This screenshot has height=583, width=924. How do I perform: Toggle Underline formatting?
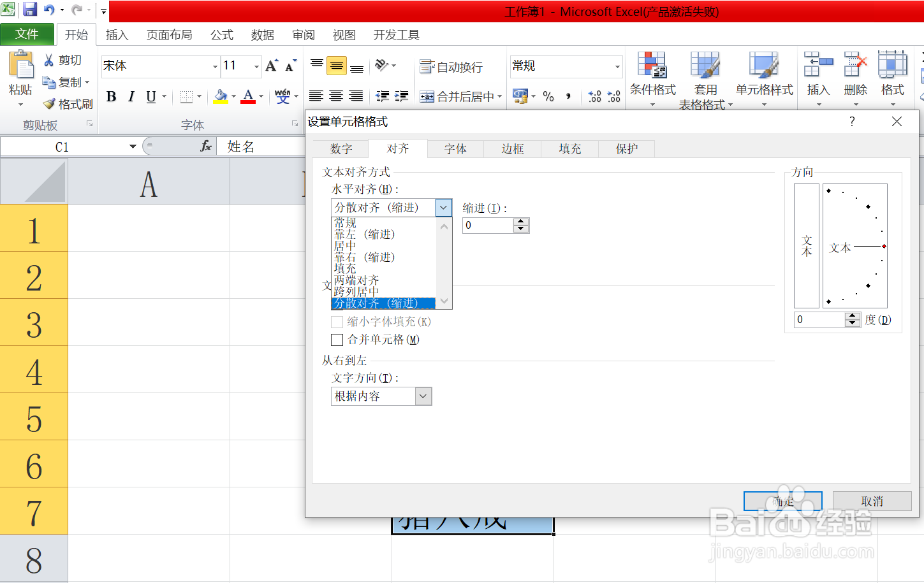[x=151, y=96]
